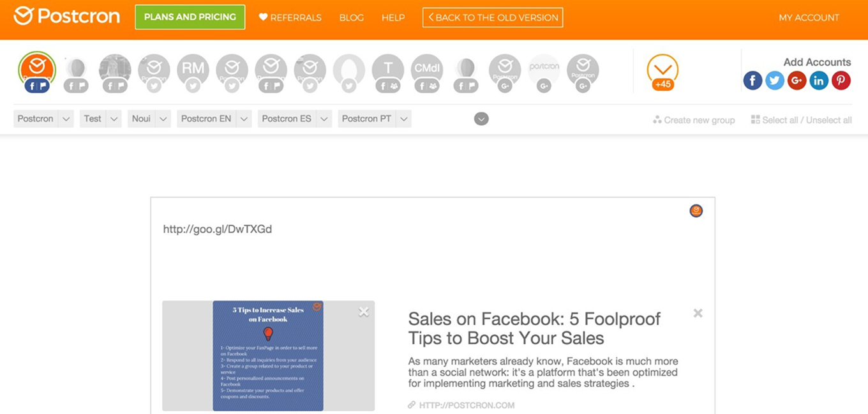Open the Help menu item
Screen dimensions: 868x414
(393, 18)
